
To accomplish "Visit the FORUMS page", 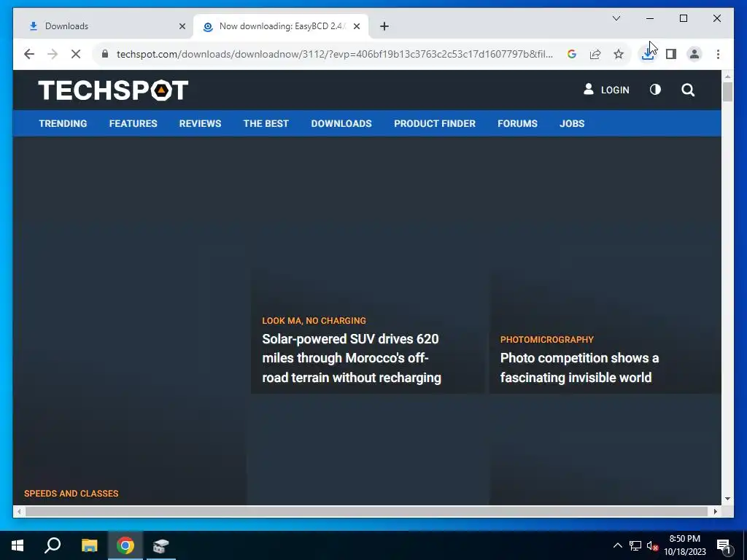I will point(517,123).
